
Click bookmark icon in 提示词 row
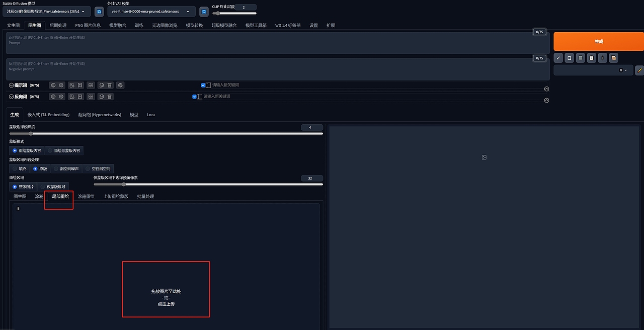[x=80, y=86]
